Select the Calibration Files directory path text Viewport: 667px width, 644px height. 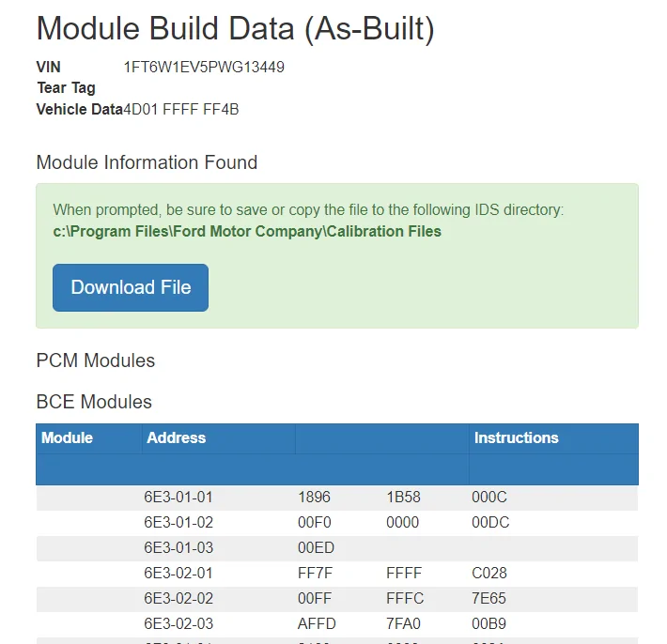click(x=247, y=231)
